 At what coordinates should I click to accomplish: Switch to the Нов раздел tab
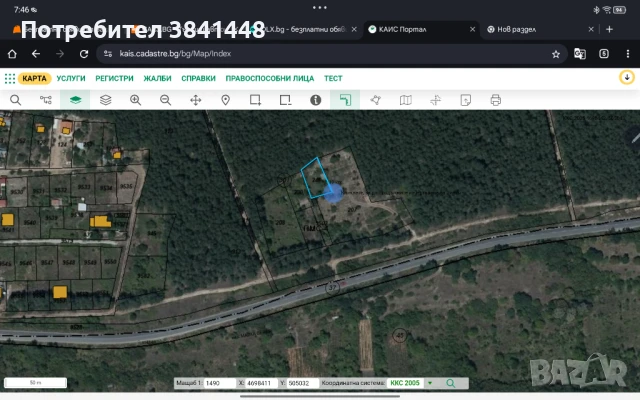[x=516, y=29]
